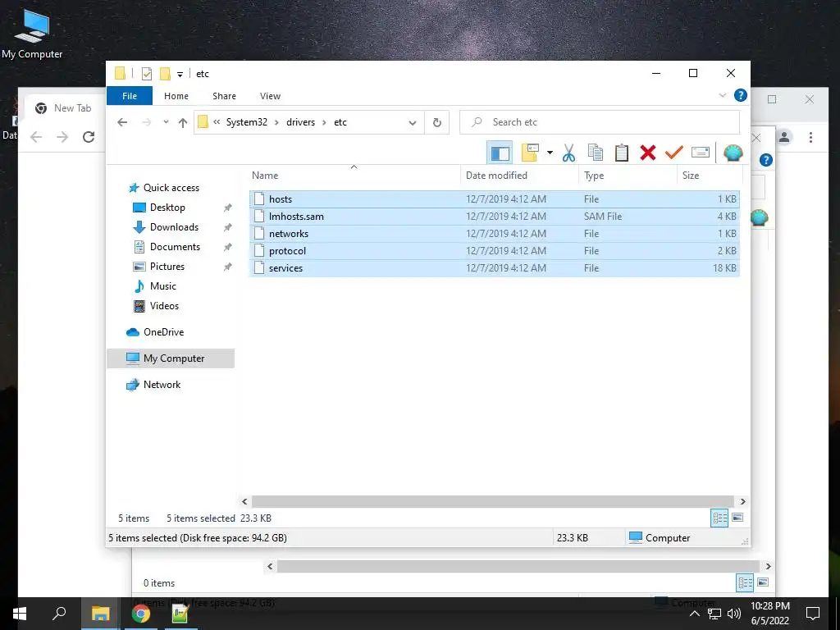Click the right arrow of etc scrollbar
Screen dimensions: 840x630
pyautogui.click(x=742, y=501)
